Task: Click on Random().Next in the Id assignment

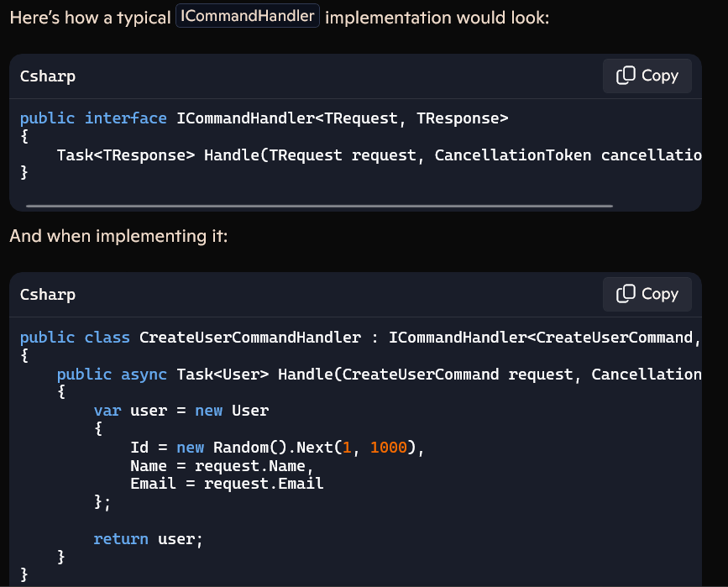Action: 273,448
